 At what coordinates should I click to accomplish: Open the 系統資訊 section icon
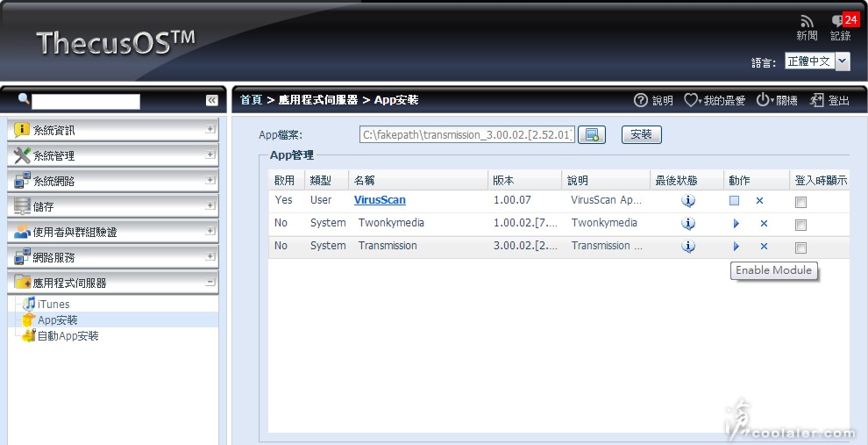[x=22, y=130]
